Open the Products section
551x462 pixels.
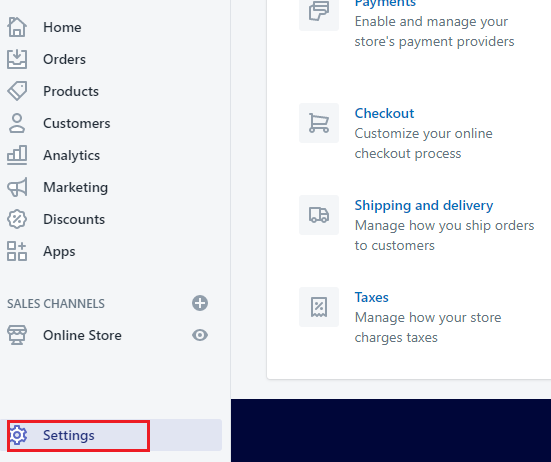pos(71,91)
